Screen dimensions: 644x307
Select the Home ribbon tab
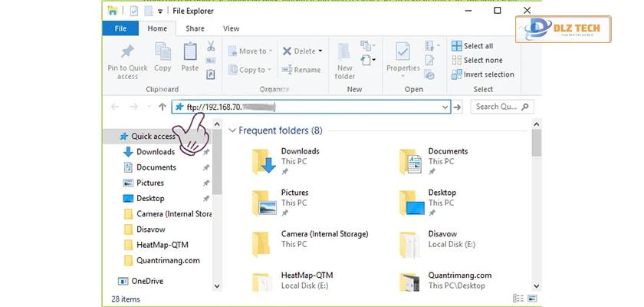pos(157,28)
